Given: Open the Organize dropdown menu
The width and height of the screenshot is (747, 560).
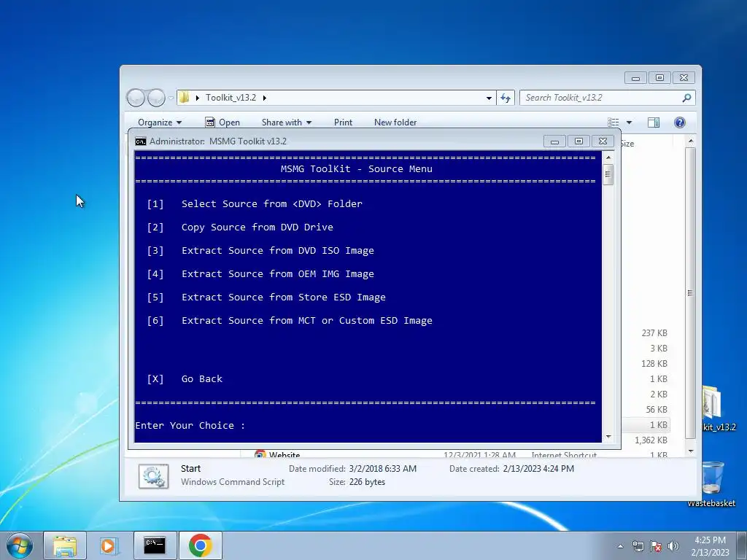Looking at the screenshot, I should click(160, 122).
